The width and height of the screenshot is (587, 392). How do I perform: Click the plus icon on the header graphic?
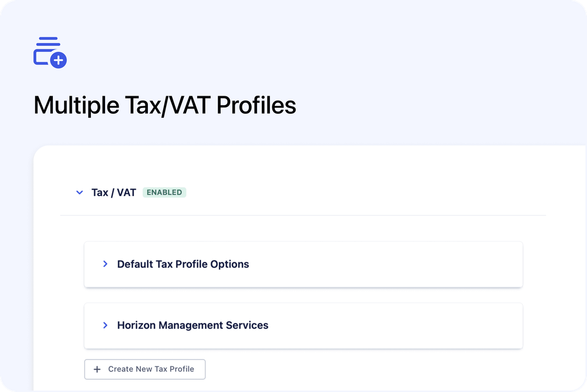58,60
